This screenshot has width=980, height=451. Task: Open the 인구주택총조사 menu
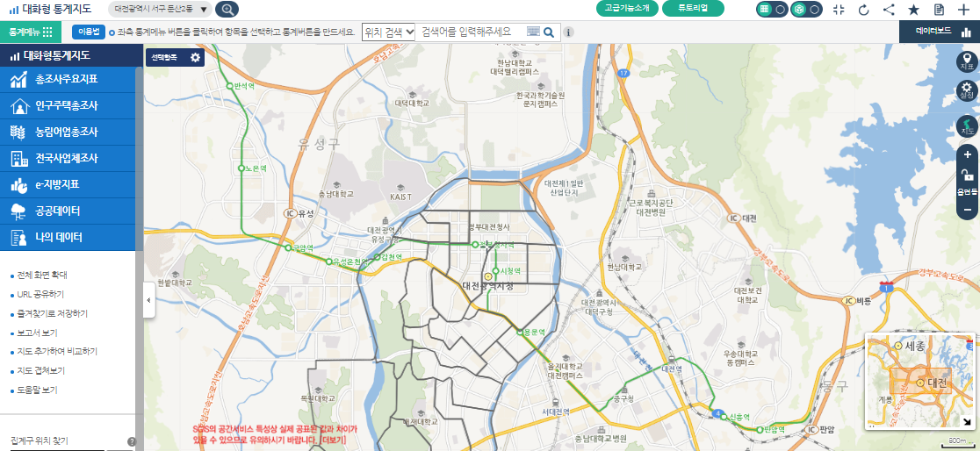pos(67,106)
